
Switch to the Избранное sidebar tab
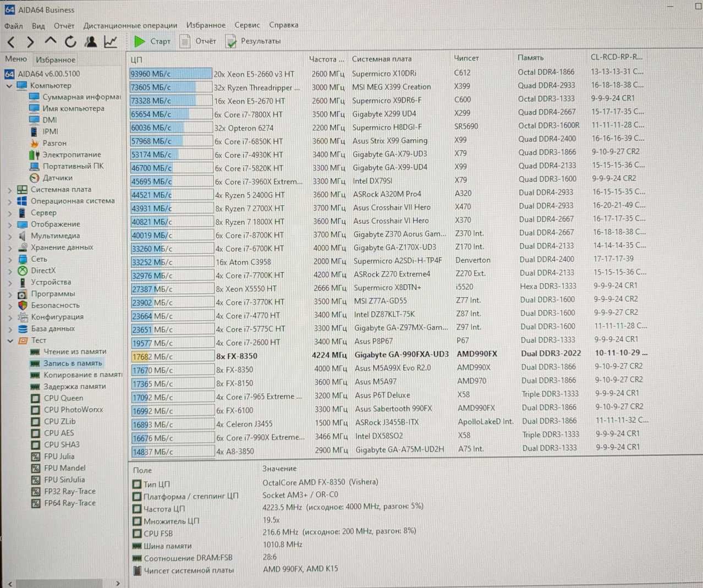pos(56,59)
